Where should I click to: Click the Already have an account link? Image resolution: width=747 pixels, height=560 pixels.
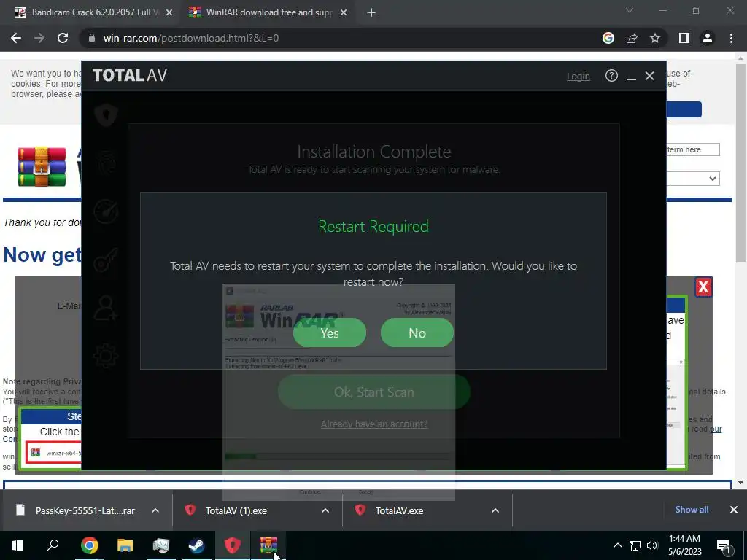[x=374, y=424]
